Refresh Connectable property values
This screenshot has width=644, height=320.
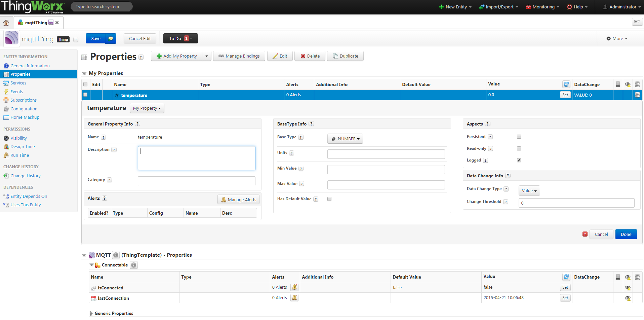pos(566,277)
